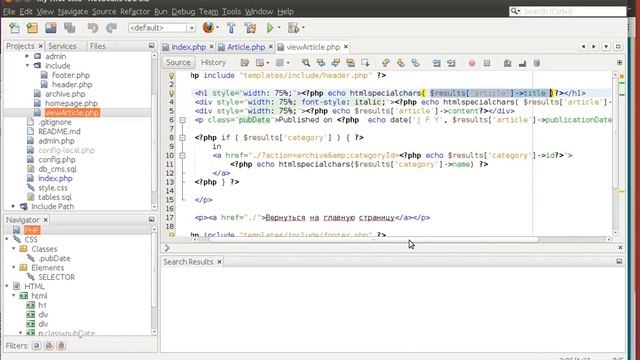Run the project with green play icon

tap(270, 28)
